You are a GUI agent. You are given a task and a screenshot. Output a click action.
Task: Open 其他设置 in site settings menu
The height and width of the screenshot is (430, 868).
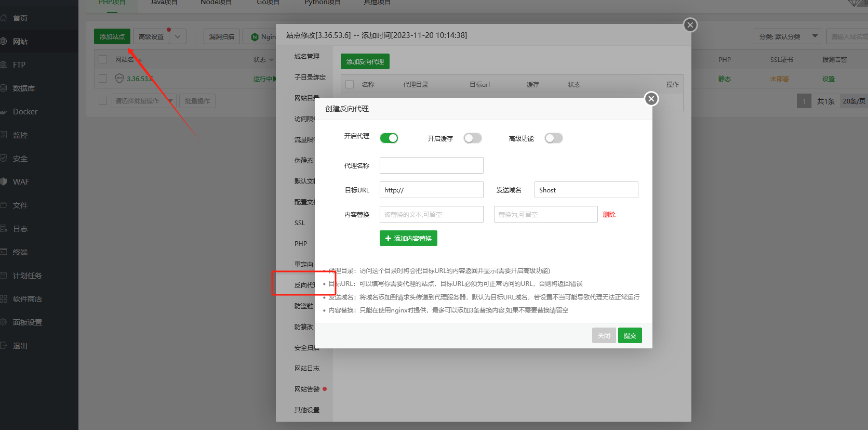[307, 410]
